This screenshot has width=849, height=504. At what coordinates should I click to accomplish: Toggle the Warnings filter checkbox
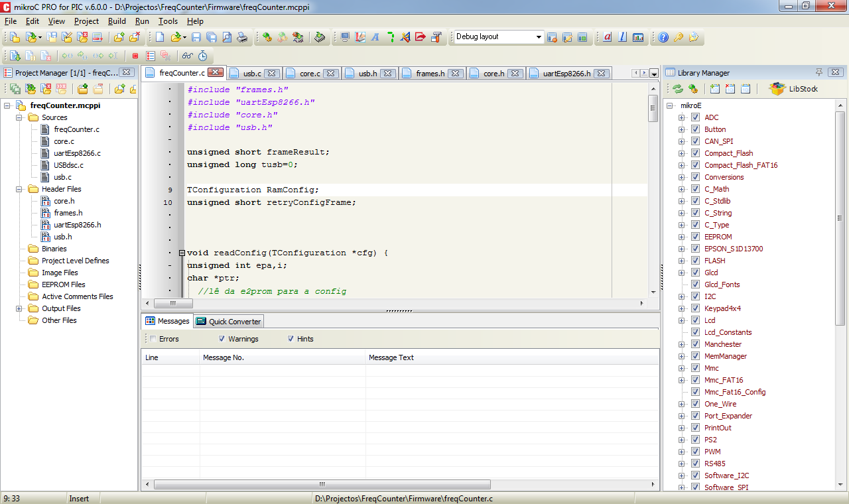point(222,339)
